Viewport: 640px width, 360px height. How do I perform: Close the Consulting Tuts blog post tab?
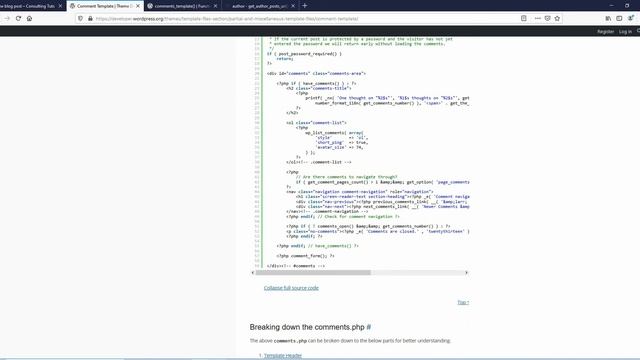tap(60, 6)
